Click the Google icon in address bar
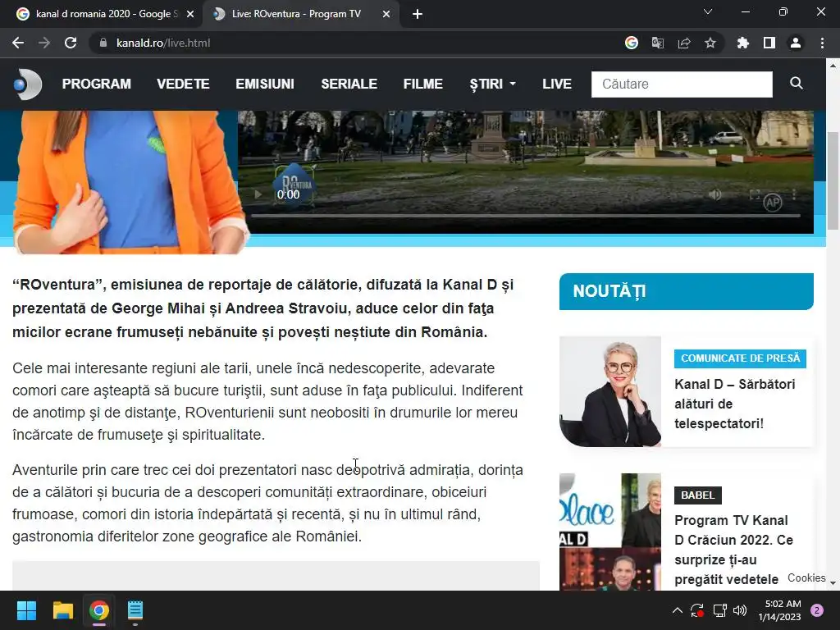The width and height of the screenshot is (840, 630). click(632, 43)
